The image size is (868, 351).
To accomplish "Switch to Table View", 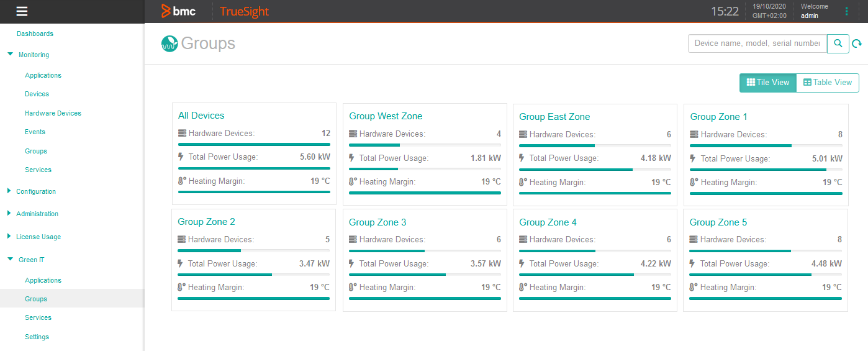I will point(828,83).
